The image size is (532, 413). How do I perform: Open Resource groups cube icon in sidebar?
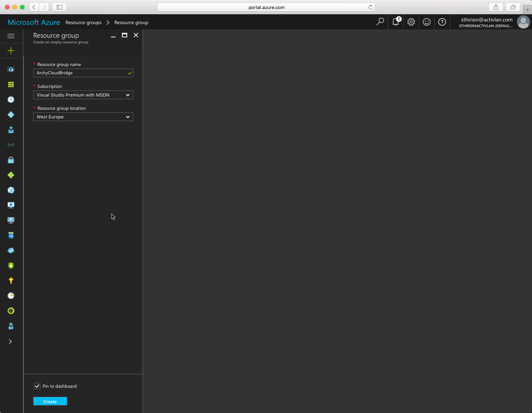[x=11, y=69]
